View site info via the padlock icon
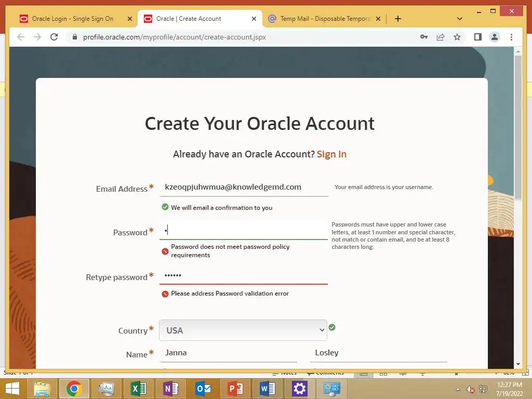 click(75, 37)
